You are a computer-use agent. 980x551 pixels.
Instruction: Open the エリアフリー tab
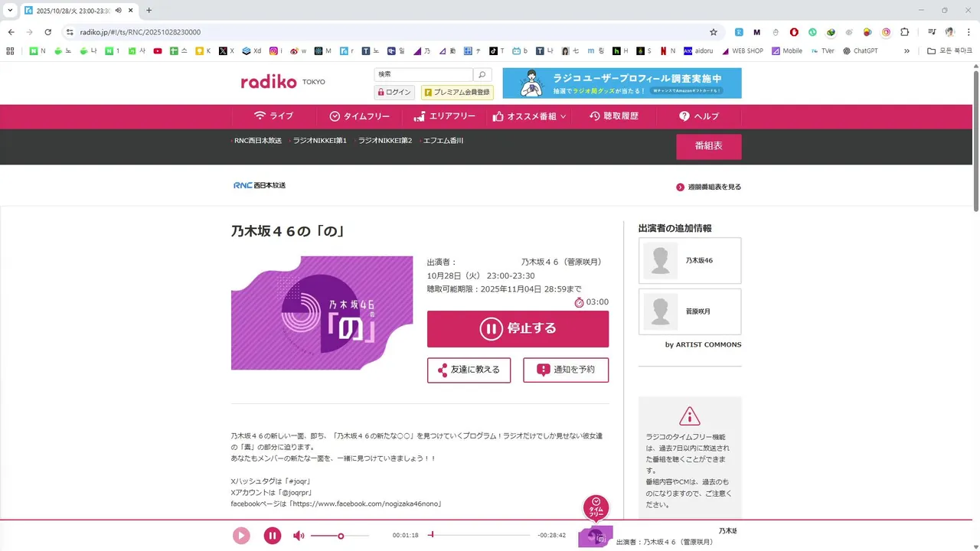click(x=444, y=116)
